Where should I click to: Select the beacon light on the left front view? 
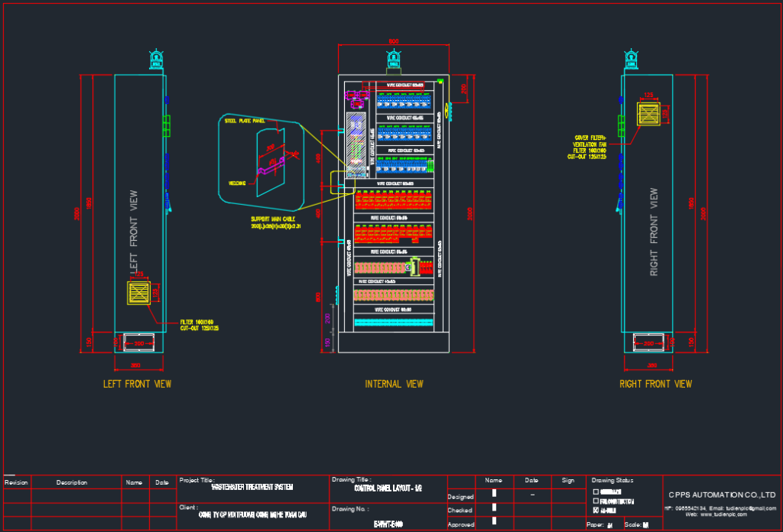(x=155, y=61)
